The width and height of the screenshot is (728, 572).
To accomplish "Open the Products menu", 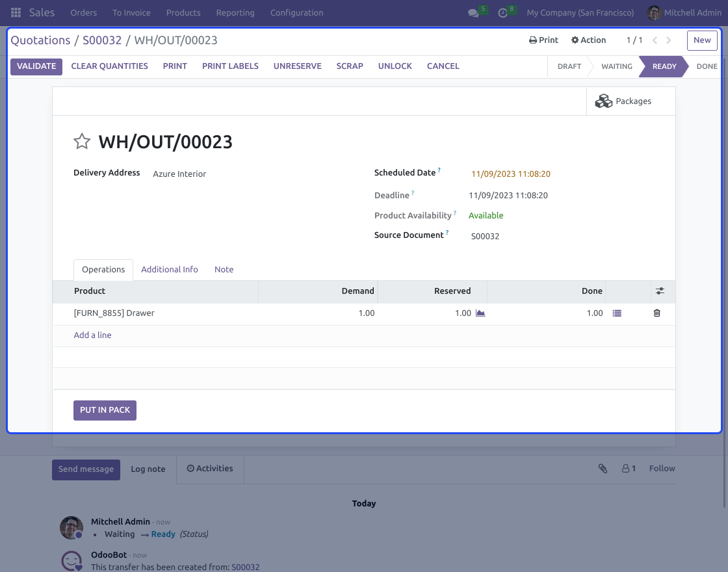I will click(183, 12).
